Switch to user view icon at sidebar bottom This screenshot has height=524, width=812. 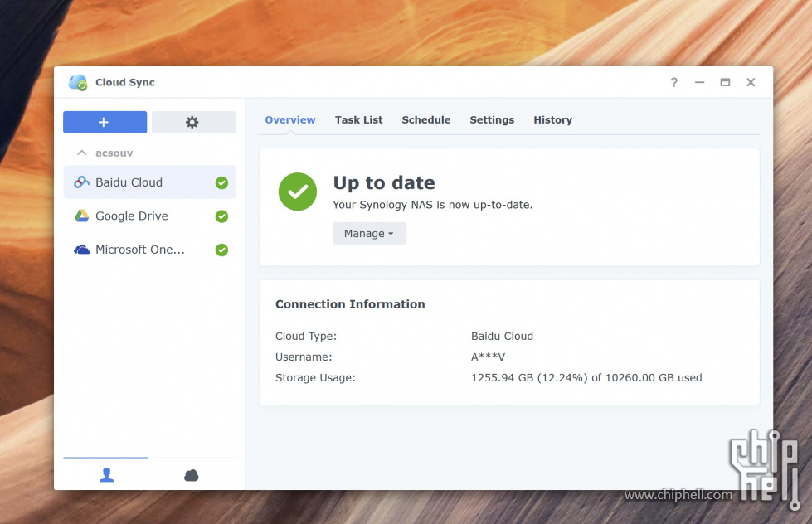tap(107, 475)
